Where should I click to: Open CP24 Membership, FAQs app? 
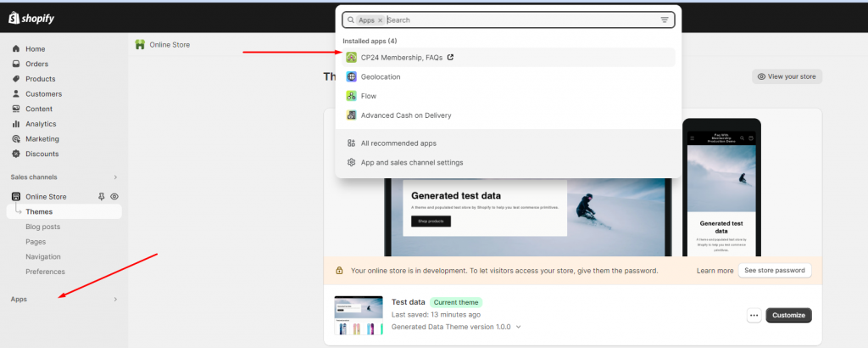(509, 57)
